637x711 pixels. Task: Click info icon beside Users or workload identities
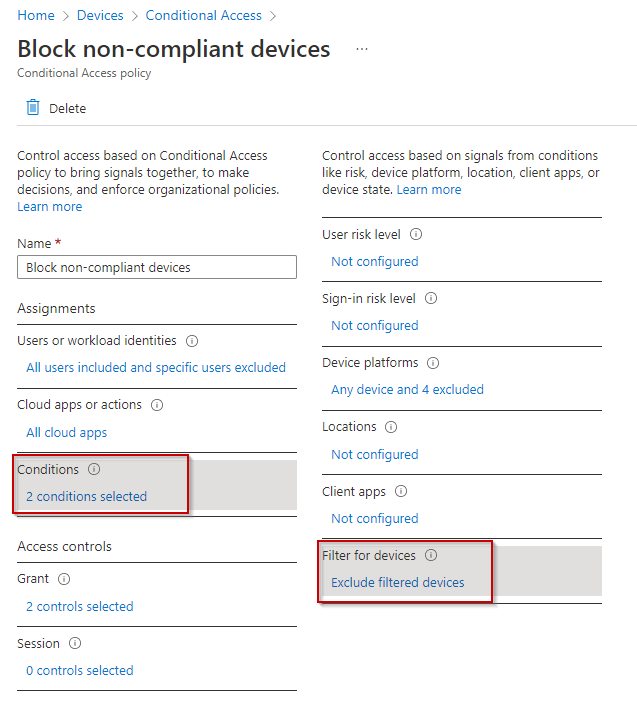tap(192, 341)
